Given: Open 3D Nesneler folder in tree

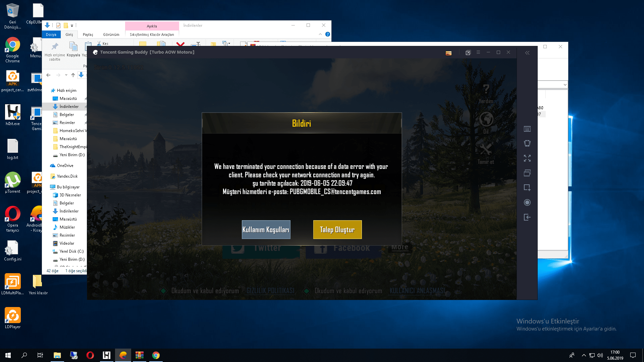Looking at the screenshot, I should (x=67, y=195).
